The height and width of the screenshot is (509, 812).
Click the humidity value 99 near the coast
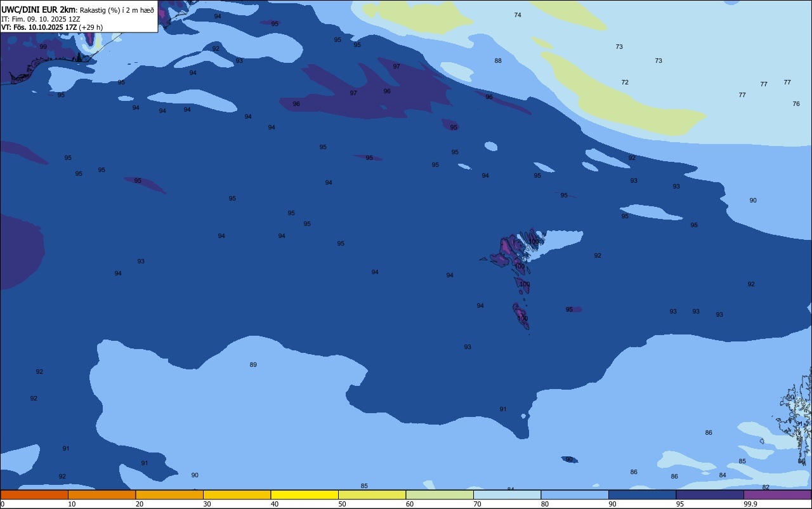(43, 47)
